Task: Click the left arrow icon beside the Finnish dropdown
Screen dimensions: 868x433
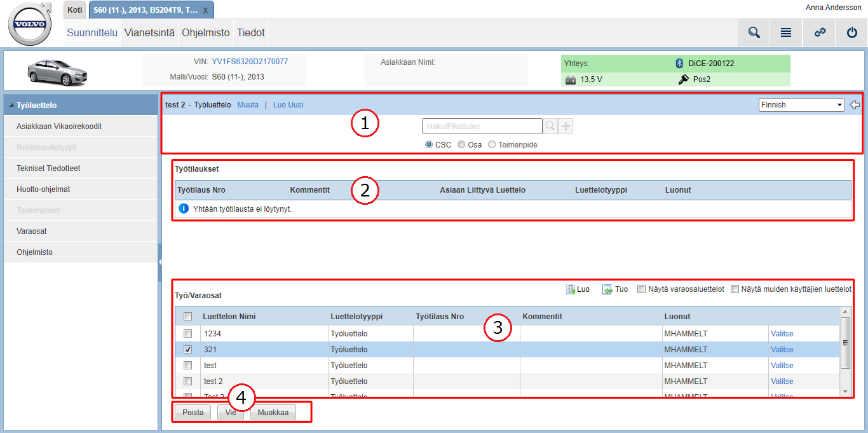Action: [x=855, y=105]
